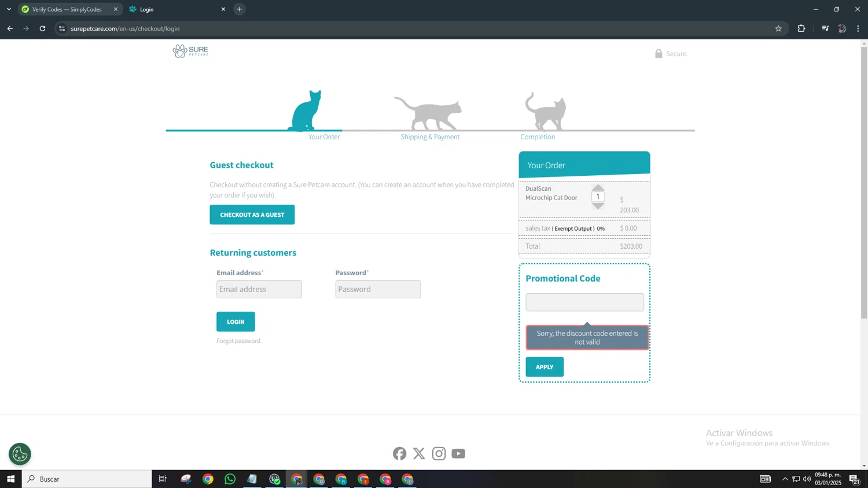The image size is (868, 488).
Task: Open the network icon in system tray
Action: [x=796, y=479]
